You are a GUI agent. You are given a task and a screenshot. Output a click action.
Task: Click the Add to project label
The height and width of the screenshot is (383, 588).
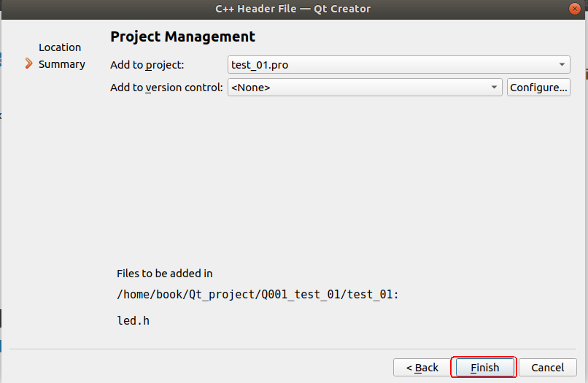point(147,65)
